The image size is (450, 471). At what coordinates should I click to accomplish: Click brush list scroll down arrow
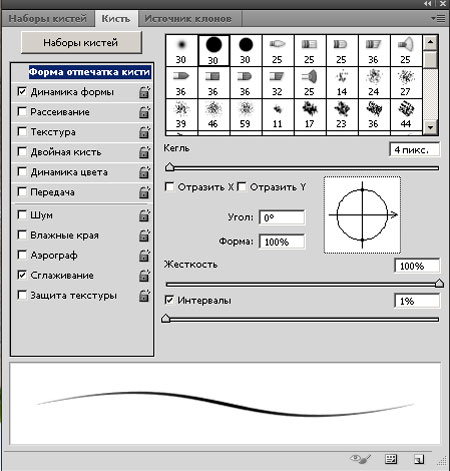click(x=430, y=127)
